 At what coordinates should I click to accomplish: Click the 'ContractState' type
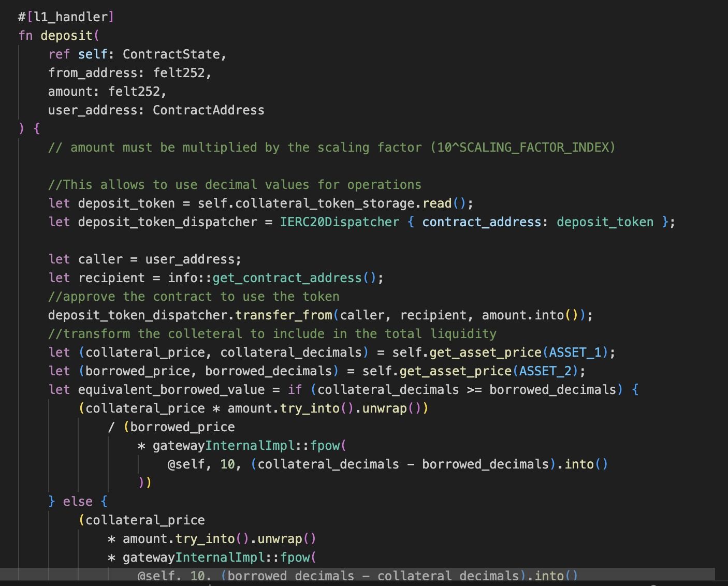pyautogui.click(x=171, y=54)
